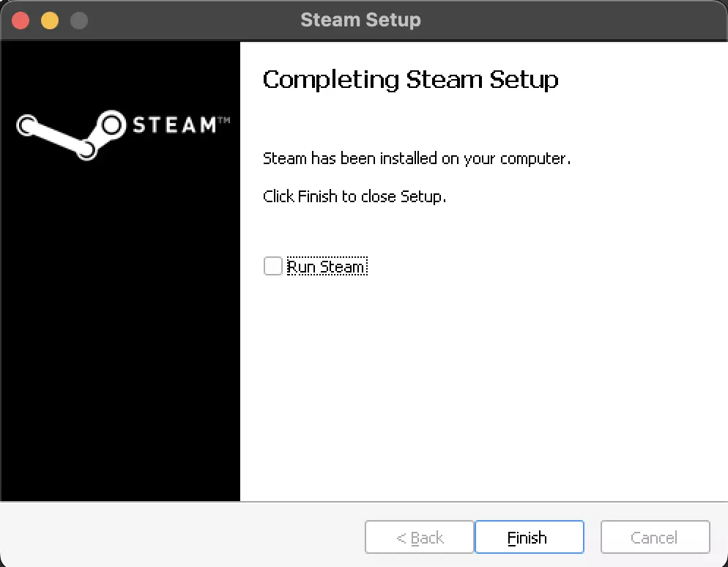
Task: Click the large circle of Steam logo
Action: point(111,125)
